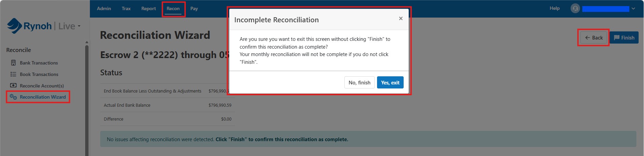Screen dimensions: 644x156
Task: Select the Recon tab
Action: (173, 8)
